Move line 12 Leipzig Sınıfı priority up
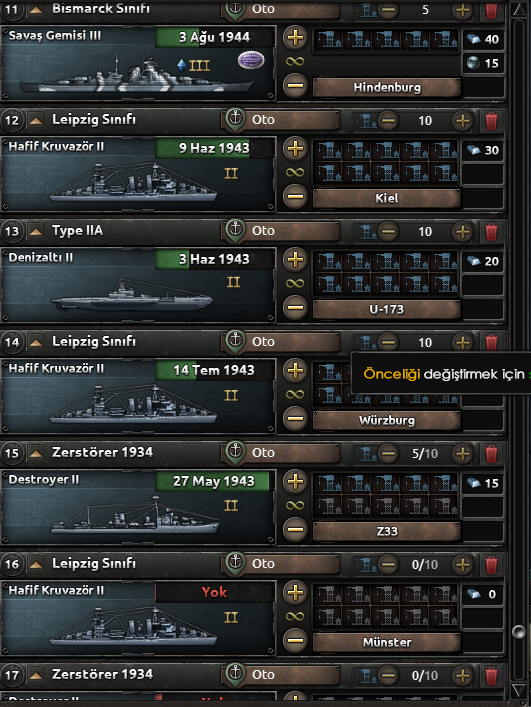Image resolution: width=531 pixels, height=707 pixels. (x=36, y=120)
